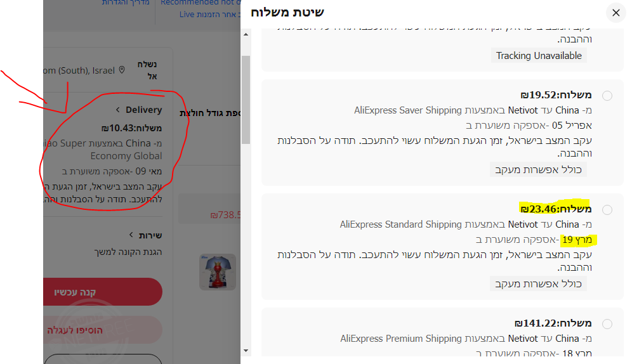Click the ₪141.22 shipping price text
The height and width of the screenshot is (364, 632).
click(x=553, y=323)
